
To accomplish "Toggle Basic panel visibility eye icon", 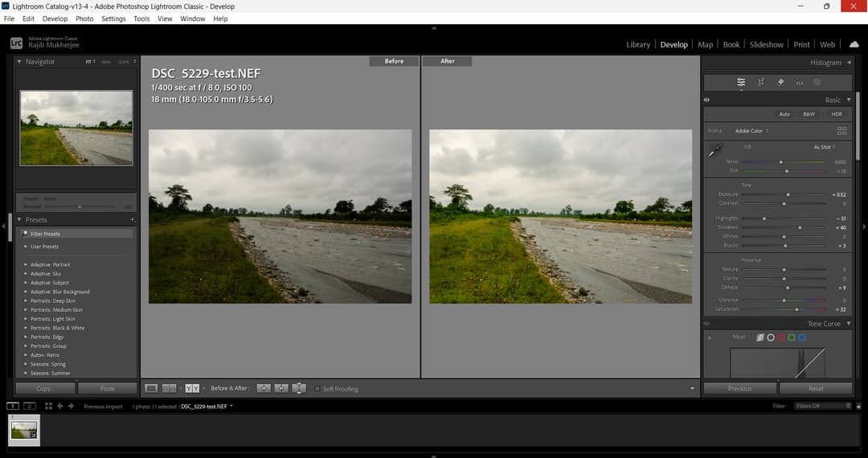I will (707, 100).
